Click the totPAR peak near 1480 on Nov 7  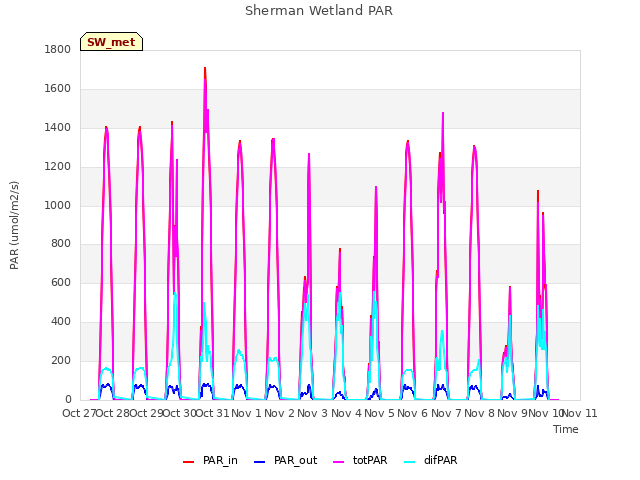443,113
